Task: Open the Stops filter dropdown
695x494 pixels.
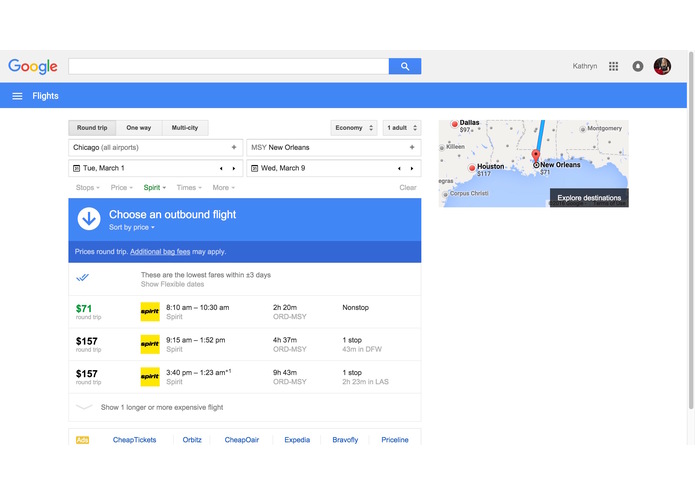Action: tap(87, 188)
